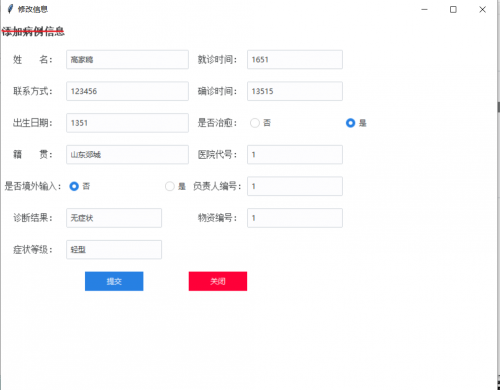Click the 添加病例信息 heading text
This screenshot has width=500, height=390.
33,32
